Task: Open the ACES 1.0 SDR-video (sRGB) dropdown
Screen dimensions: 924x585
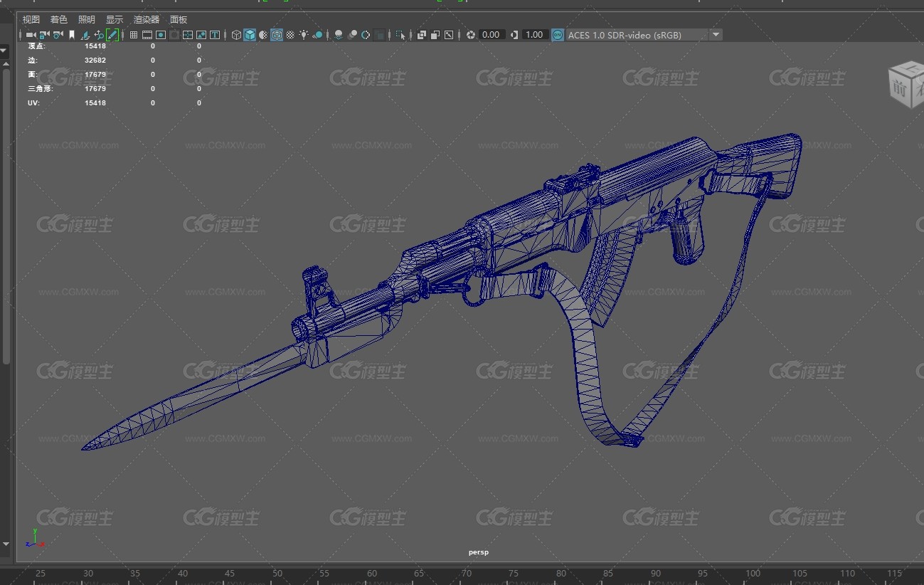Action: (x=644, y=34)
